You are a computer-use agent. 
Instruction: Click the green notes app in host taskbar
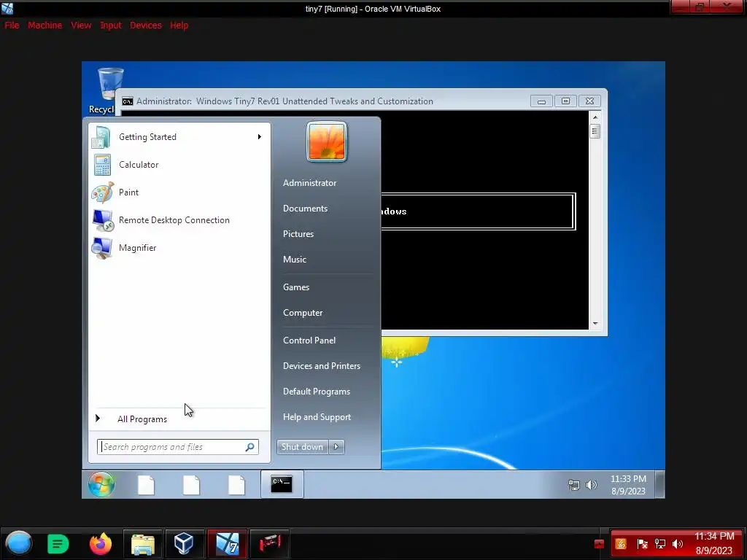58,543
